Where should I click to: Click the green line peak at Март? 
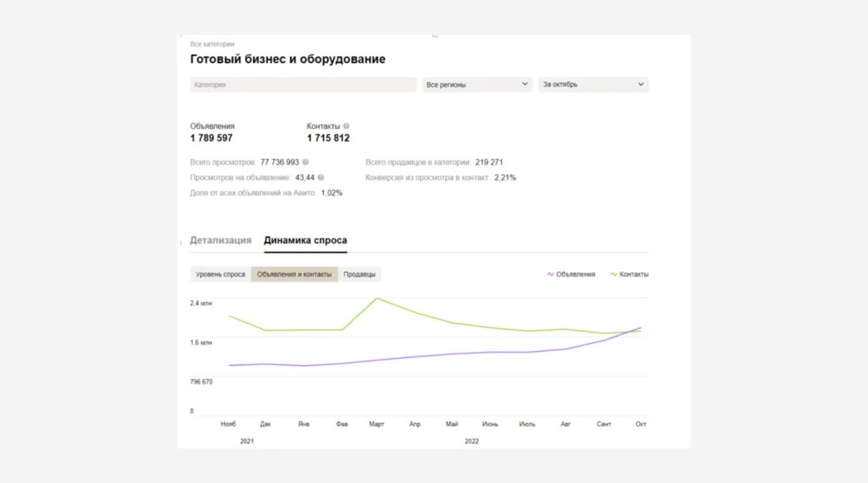378,298
